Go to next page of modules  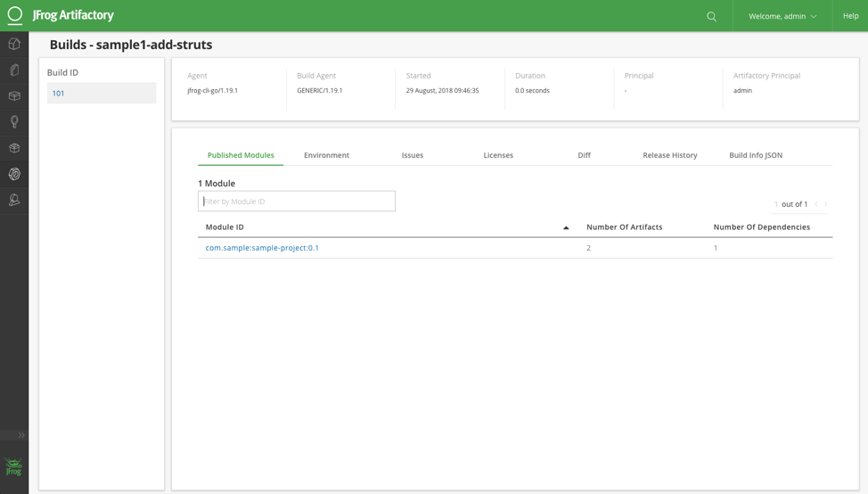[826, 204]
